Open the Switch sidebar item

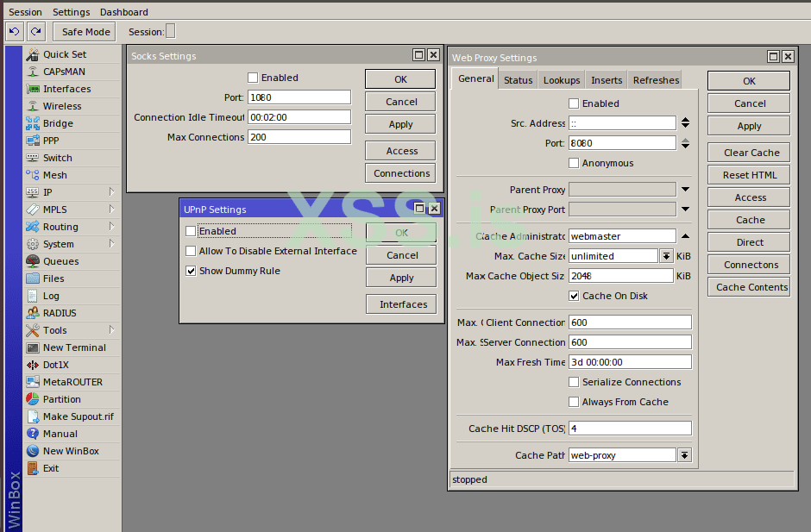click(72, 158)
